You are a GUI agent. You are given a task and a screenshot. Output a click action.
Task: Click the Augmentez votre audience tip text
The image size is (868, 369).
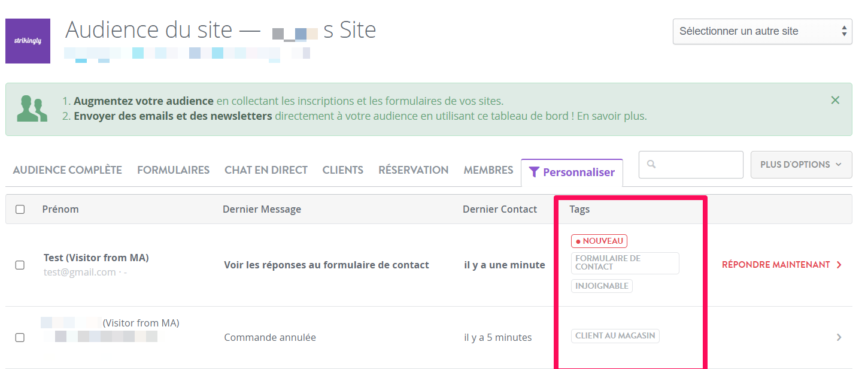pyautogui.click(x=144, y=101)
